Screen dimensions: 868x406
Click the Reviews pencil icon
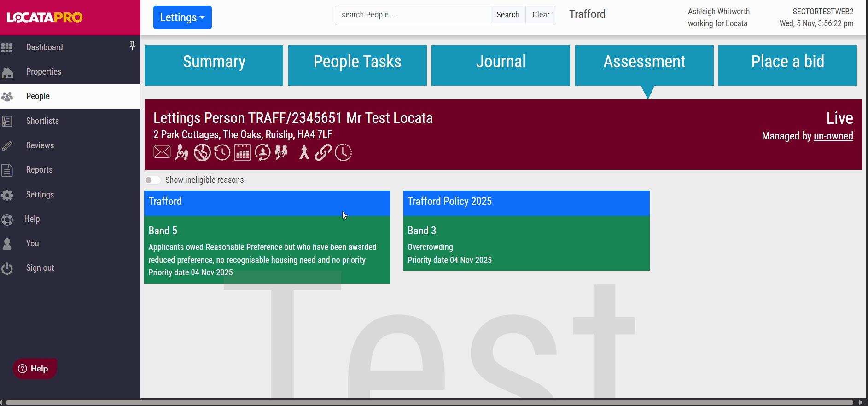click(x=7, y=146)
